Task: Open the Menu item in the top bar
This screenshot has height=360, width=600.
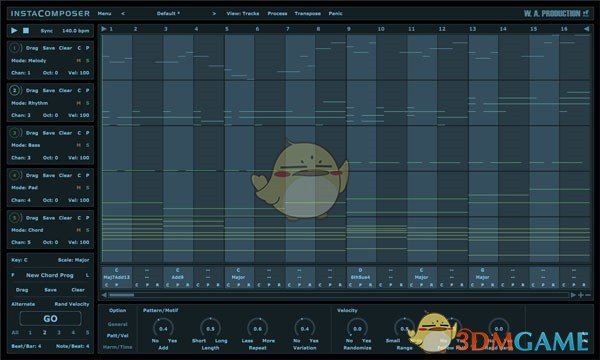Action: pyautogui.click(x=104, y=13)
